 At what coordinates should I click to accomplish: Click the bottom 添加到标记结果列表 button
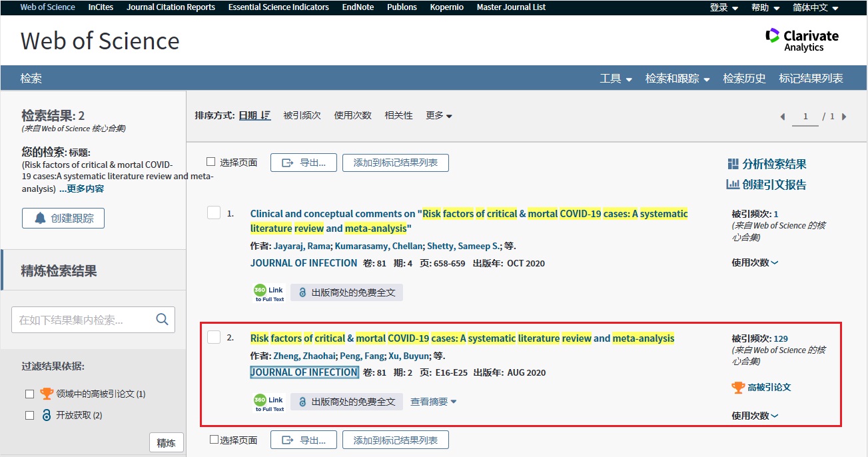[x=396, y=440]
